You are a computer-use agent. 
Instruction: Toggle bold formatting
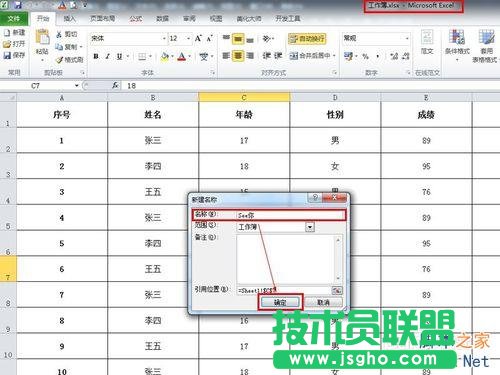click(96, 57)
